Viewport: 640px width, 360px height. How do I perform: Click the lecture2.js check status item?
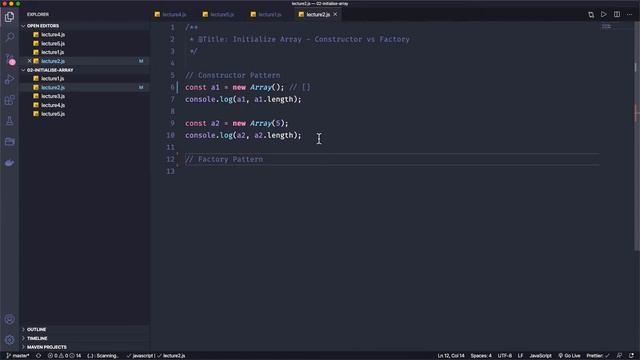(171, 356)
